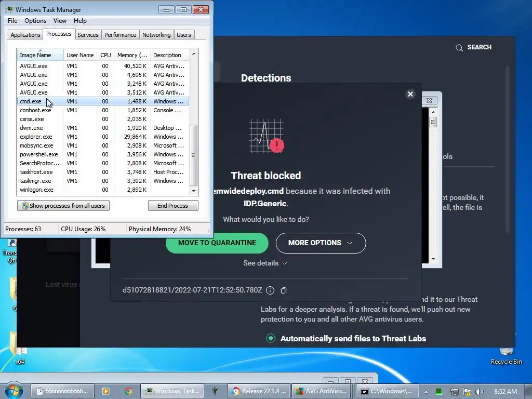Image resolution: width=532 pixels, height=399 pixels.
Task: Click process list scrollbar down arrow
Action: pos(194,191)
